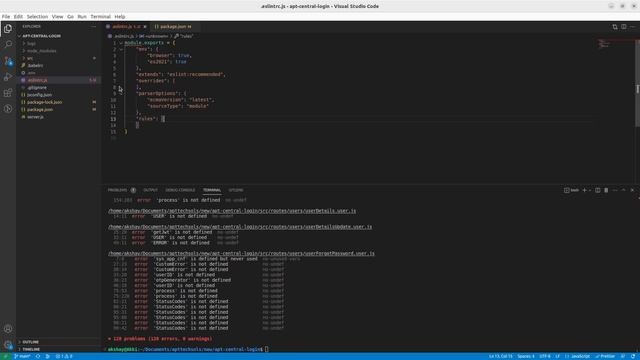Viewport: 640px width, 360px height.
Task: Switch to the GitLens panel tab
Action: point(236,190)
